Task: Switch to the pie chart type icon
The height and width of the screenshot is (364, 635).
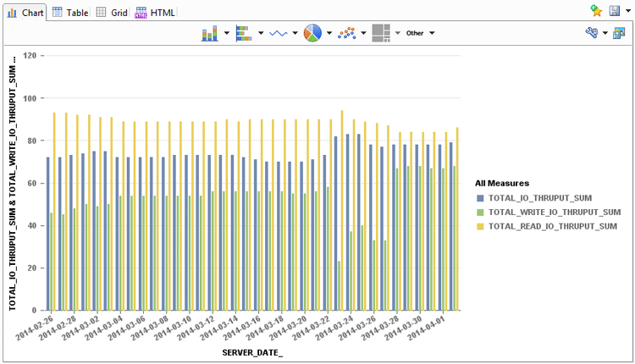Action: coord(312,33)
